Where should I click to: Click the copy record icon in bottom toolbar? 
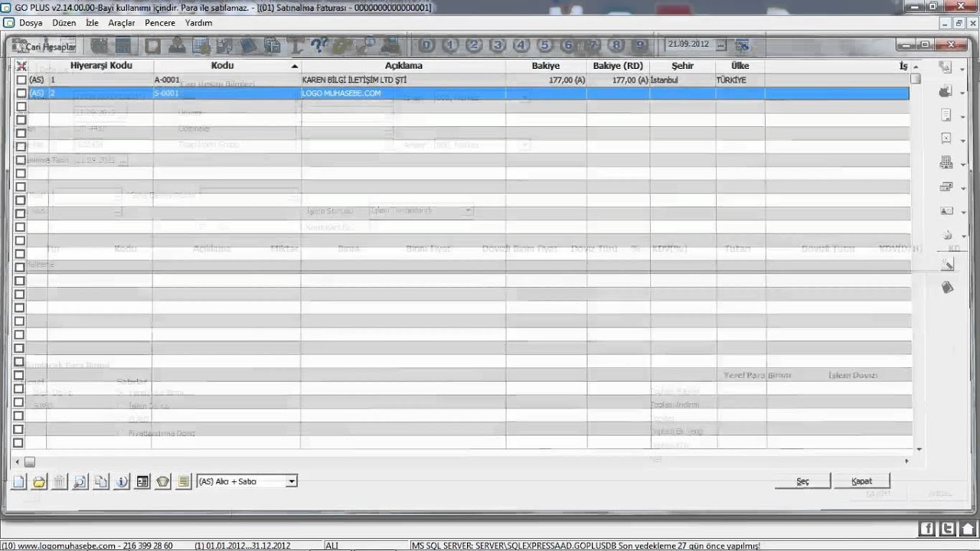coord(101,481)
